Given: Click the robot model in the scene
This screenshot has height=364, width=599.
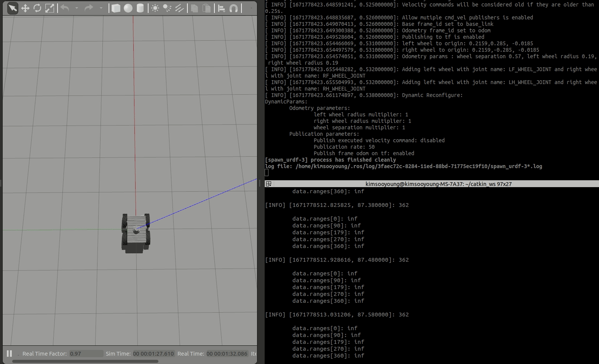Looking at the screenshot, I should (136, 233).
